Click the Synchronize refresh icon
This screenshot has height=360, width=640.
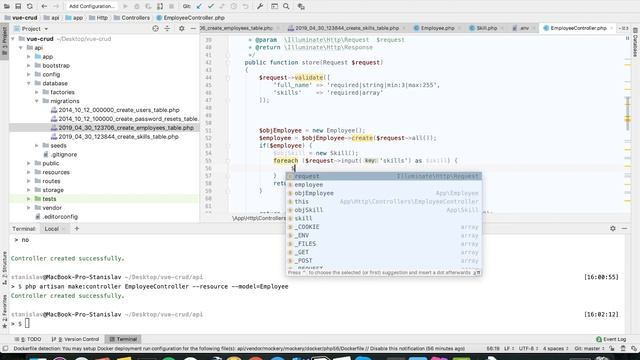30,6
